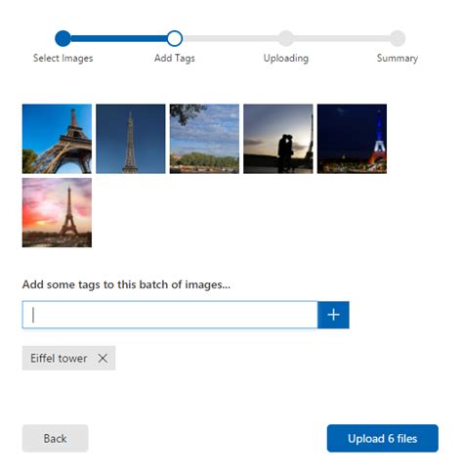Viewport: 463px width, 476px height.
Task: Click the Eiffel tower tag chip
Action: [x=59, y=358]
